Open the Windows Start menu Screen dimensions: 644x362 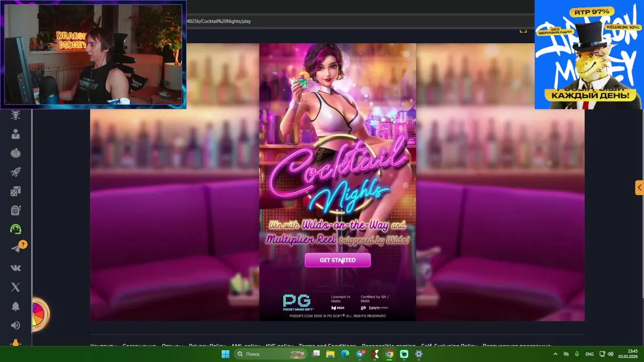pos(225,354)
